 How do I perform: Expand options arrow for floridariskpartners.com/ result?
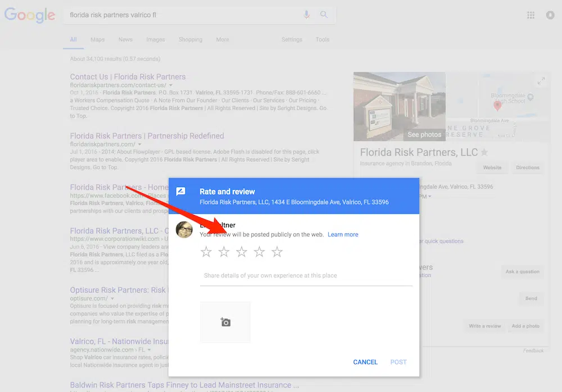(x=140, y=144)
